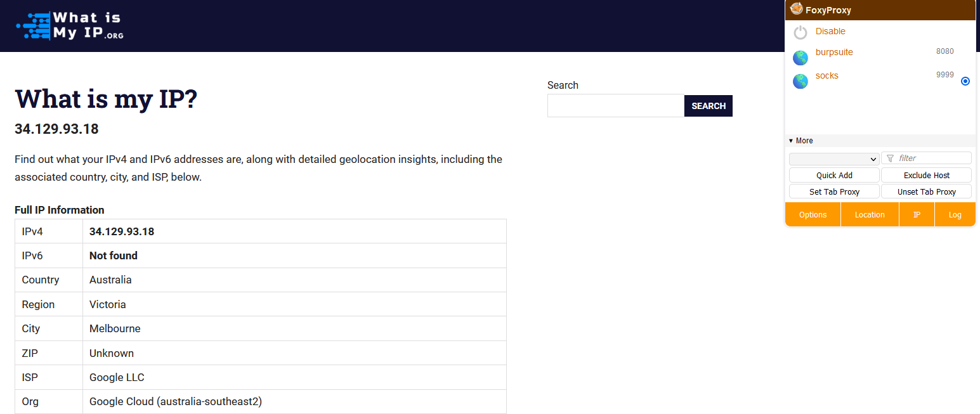Open the Log tab in FoxyProxy
This screenshot has height=414, width=980.
[x=955, y=215]
